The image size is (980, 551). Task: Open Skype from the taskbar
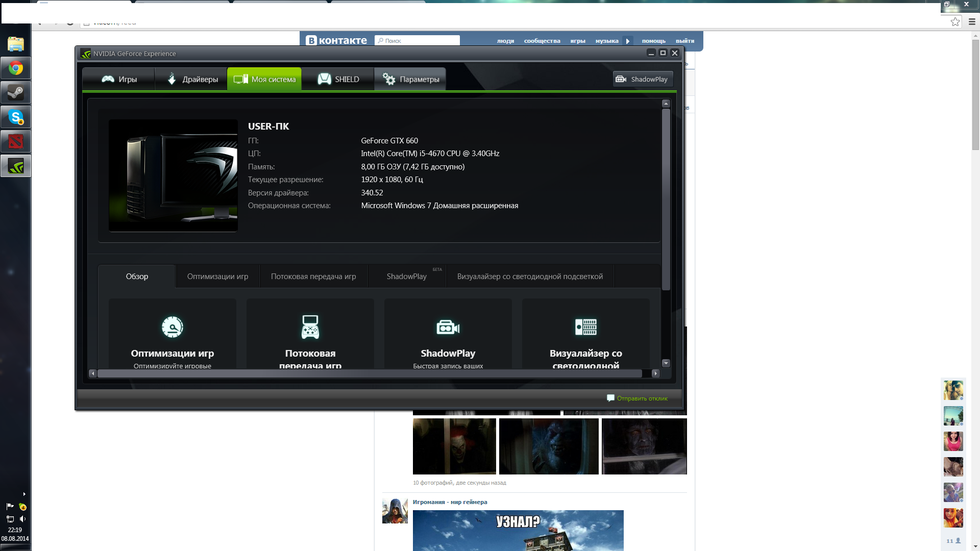tap(16, 117)
